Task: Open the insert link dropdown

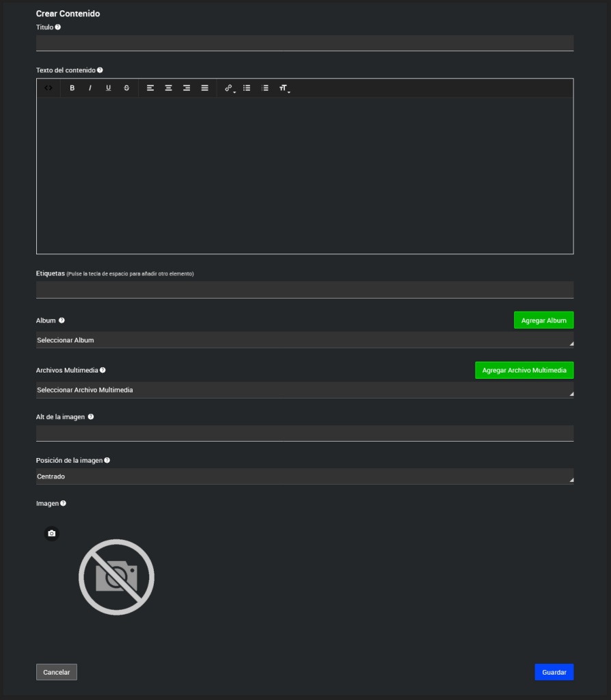Action: click(x=230, y=88)
